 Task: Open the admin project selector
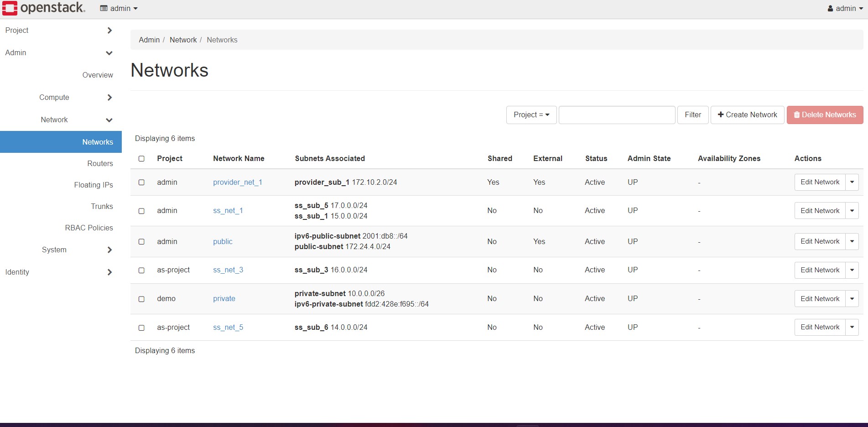[x=119, y=8]
